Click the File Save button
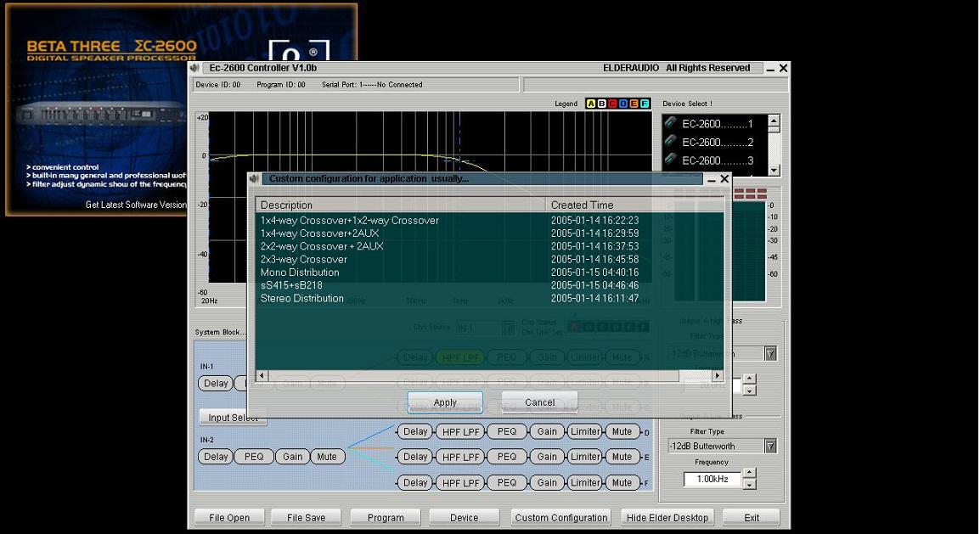The height and width of the screenshot is (534, 980). coord(307,518)
